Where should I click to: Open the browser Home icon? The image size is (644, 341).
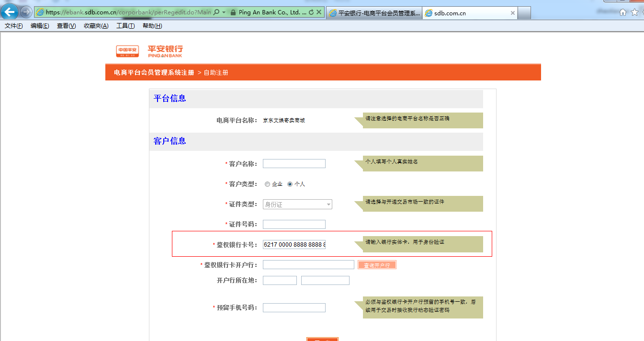pos(623,12)
